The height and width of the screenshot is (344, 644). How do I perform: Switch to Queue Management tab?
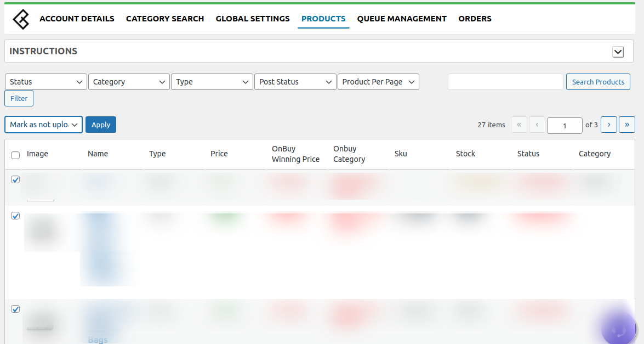click(402, 19)
